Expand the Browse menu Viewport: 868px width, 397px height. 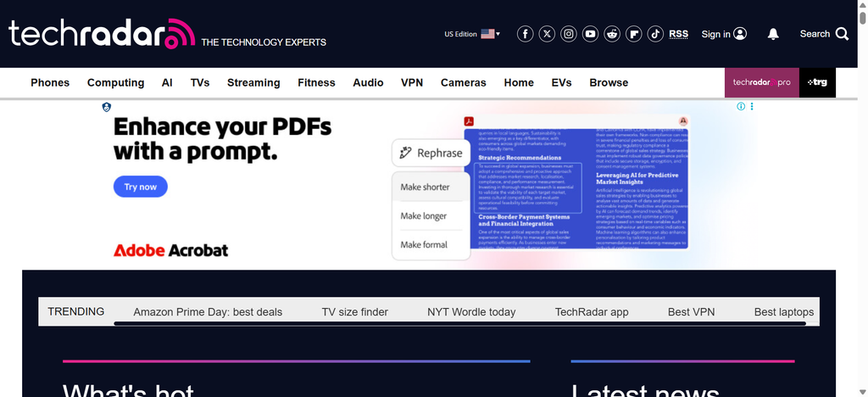pyautogui.click(x=609, y=82)
